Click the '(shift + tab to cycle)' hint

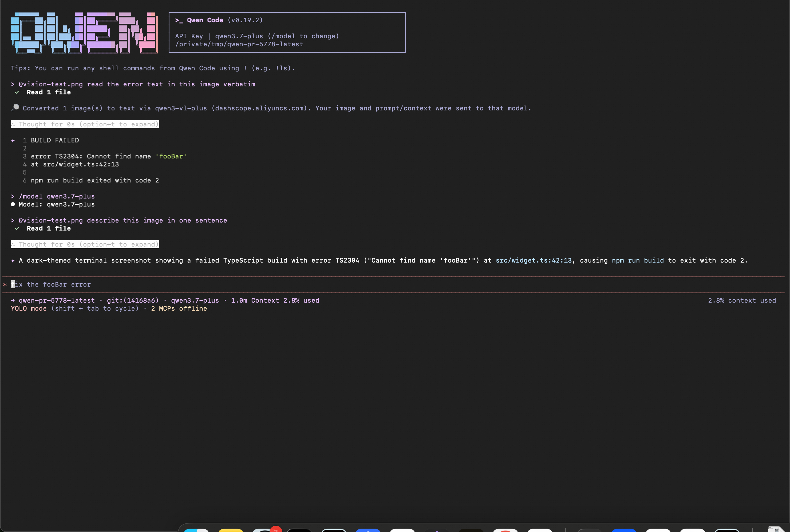click(95, 308)
